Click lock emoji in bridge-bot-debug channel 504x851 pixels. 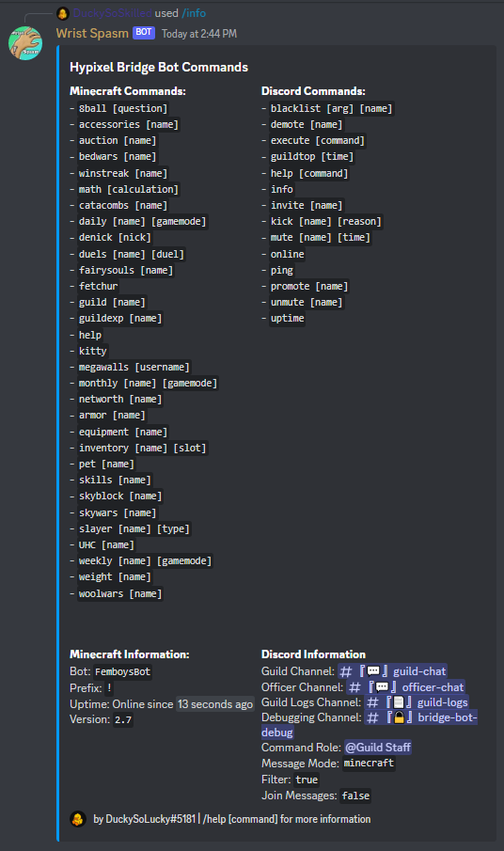tap(400, 717)
